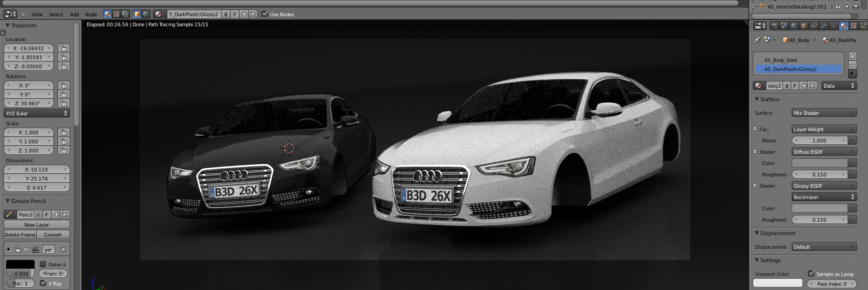Open Displacement Default dropdown
The width and height of the screenshot is (868, 290).
coord(824,247)
